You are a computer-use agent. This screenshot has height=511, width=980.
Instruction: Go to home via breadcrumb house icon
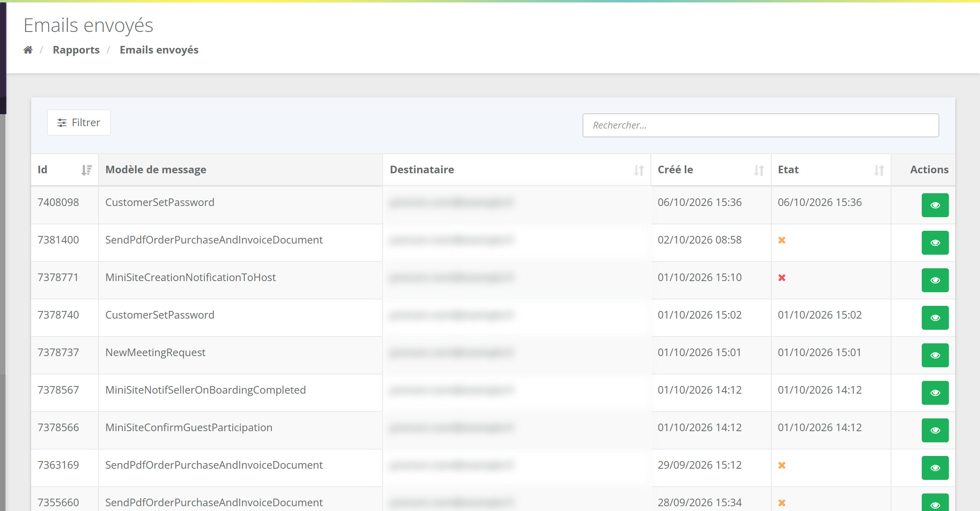pyautogui.click(x=28, y=50)
